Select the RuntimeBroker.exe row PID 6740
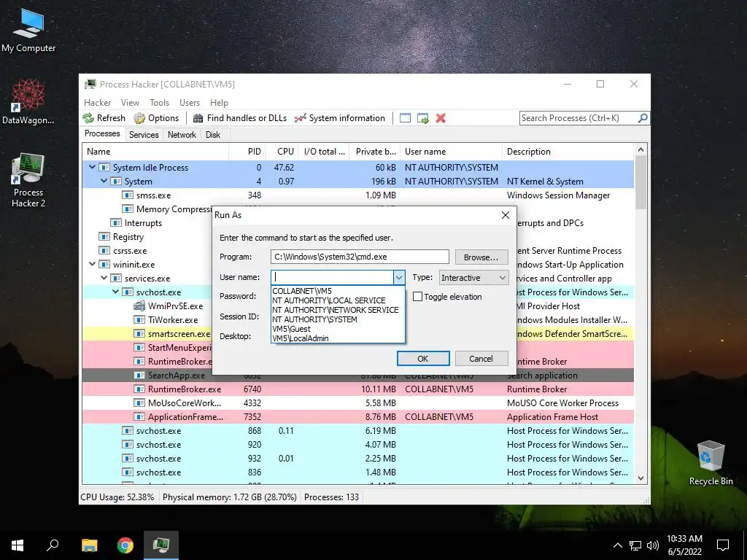Image resolution: width=747 pixels, height=560 pixels. [x=357, y=389]
